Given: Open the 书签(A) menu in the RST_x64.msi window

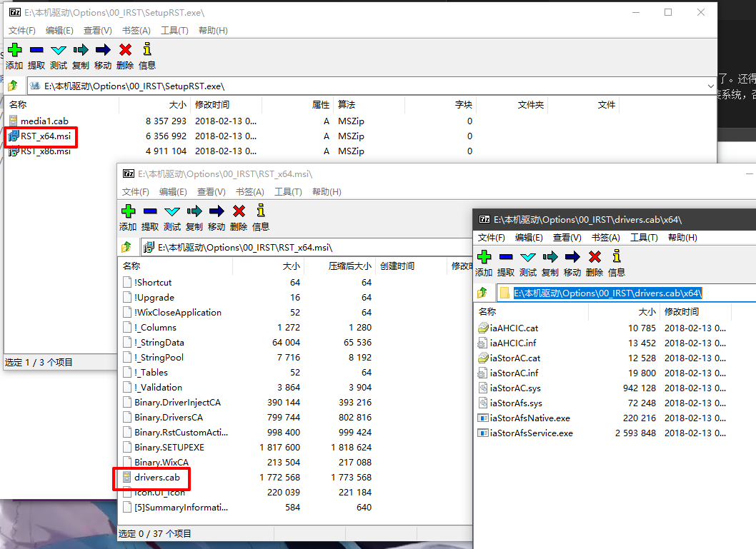Looking at the screenshot, I should pos(249,191).
